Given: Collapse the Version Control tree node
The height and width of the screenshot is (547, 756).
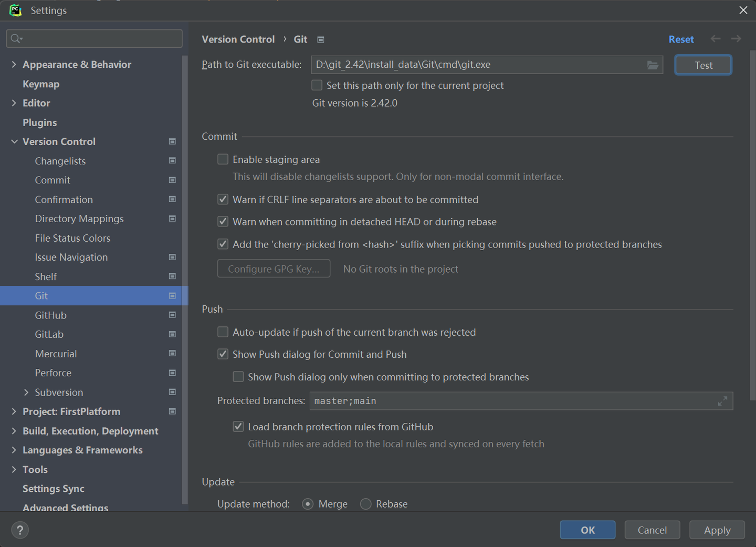Looking at the screenshot, I should pyautogui.click(x=14, y=141).
